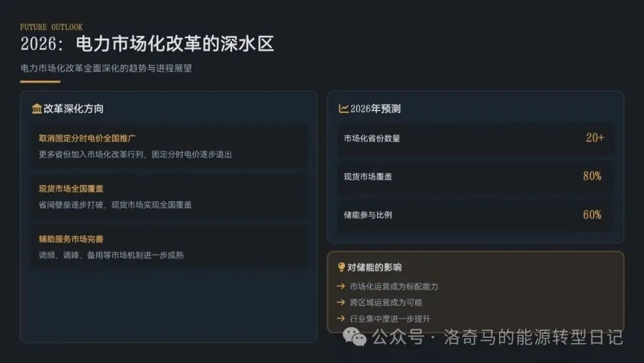
Task: Select the 现货市场全国覆盖 card heading
Action: coord(71,189)
